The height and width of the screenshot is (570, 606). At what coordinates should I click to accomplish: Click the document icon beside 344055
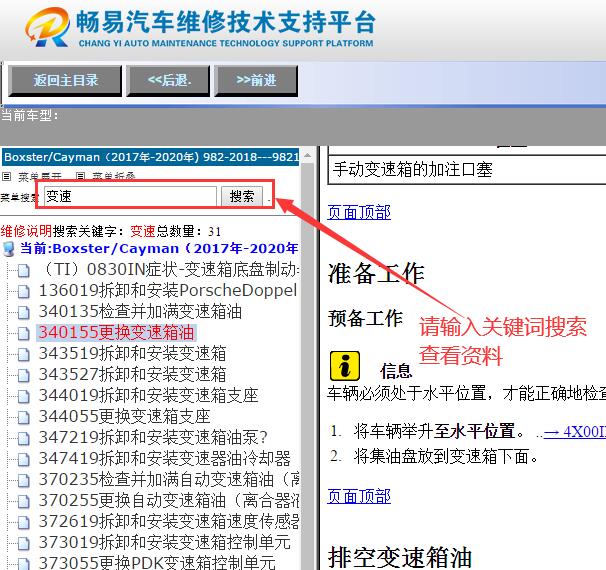point(24,417)
